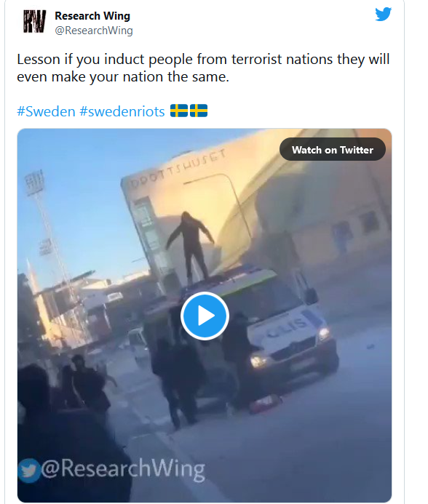The height and width of the screenshot is (504, 428).
Task: Click the building sign lettering in the video
Action: click(178, 169)
